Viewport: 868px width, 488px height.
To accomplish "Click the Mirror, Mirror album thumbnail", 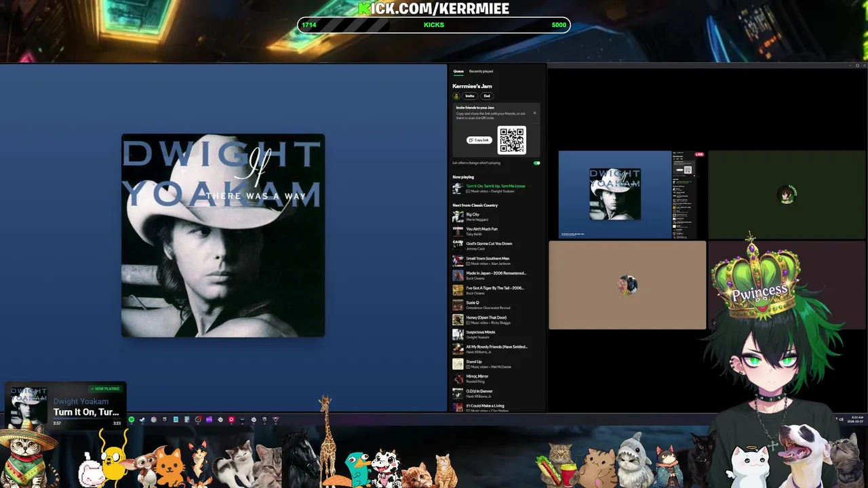I will coord(458,379).
